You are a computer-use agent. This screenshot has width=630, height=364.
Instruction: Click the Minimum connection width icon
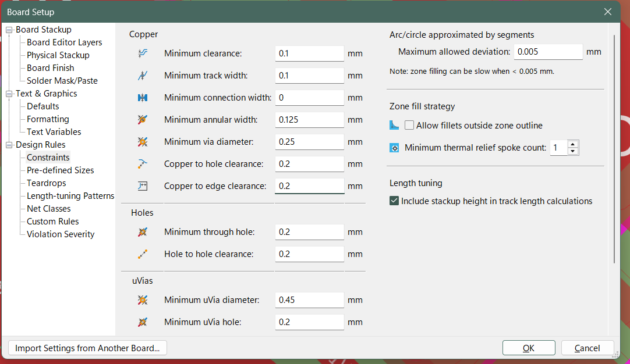143,98
